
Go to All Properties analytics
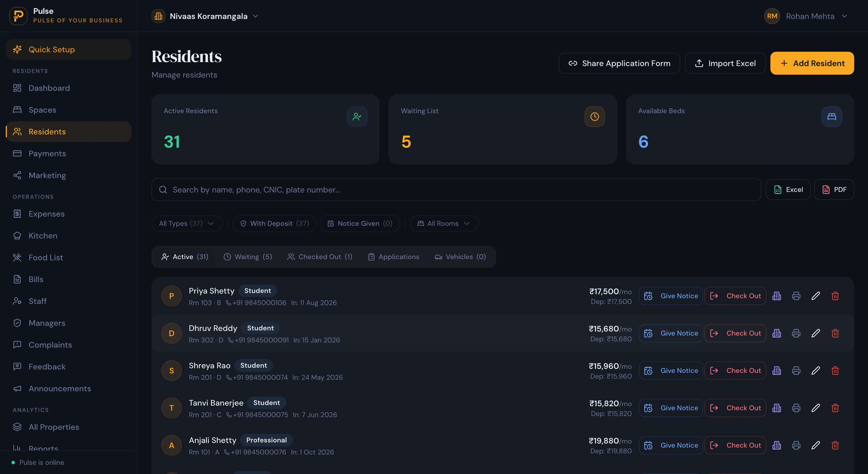[x=68, y=427]
